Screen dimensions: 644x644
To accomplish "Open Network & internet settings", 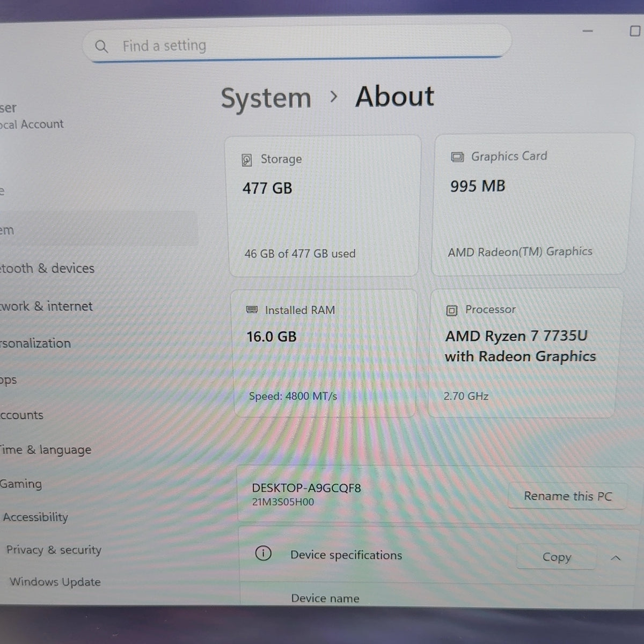I will [x=47, y=306].
